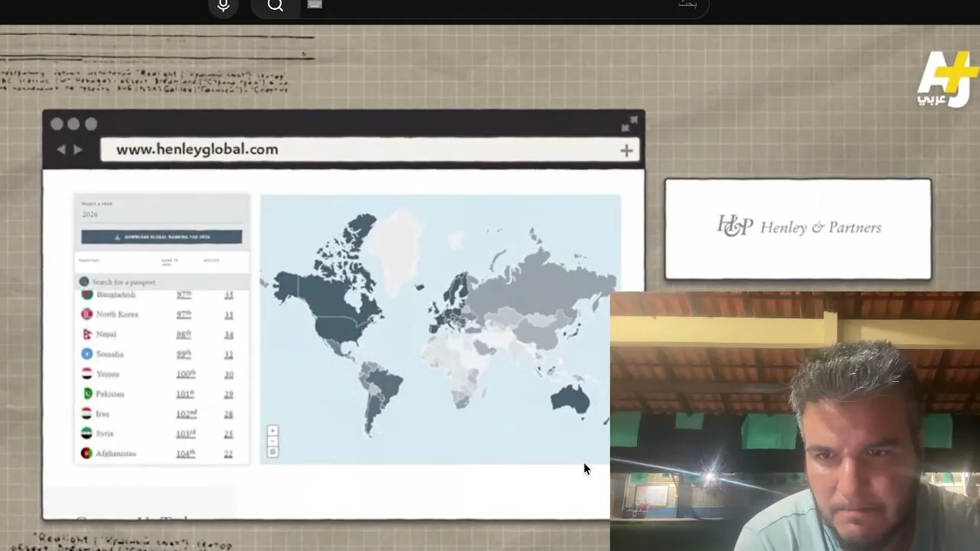Click the webcam overlay of the presenter
This screenshot has width=980, height=551.
[795, 421]
